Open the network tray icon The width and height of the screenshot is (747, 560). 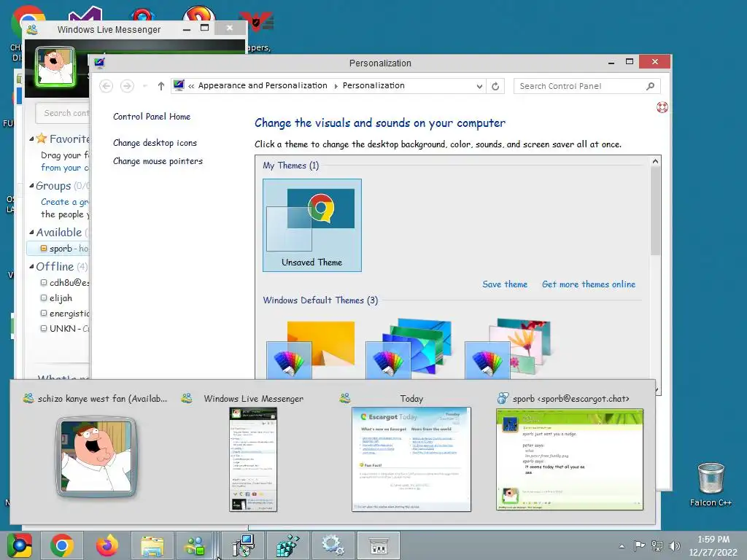pos(657,545)
